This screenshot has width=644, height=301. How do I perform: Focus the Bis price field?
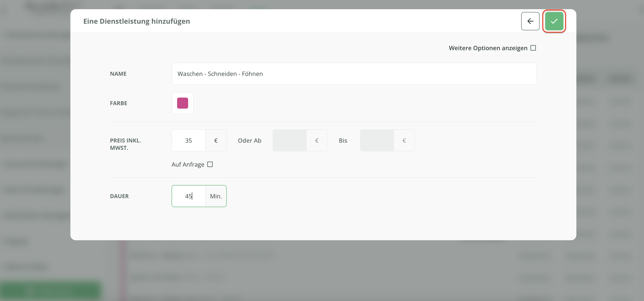377,141
